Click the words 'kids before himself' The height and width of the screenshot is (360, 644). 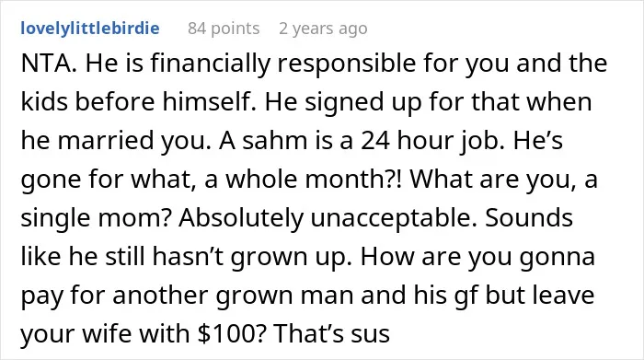(135, 102)
